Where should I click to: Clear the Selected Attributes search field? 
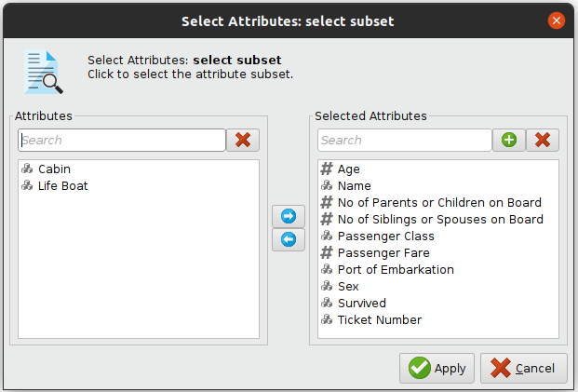click(x=542, y=141)
